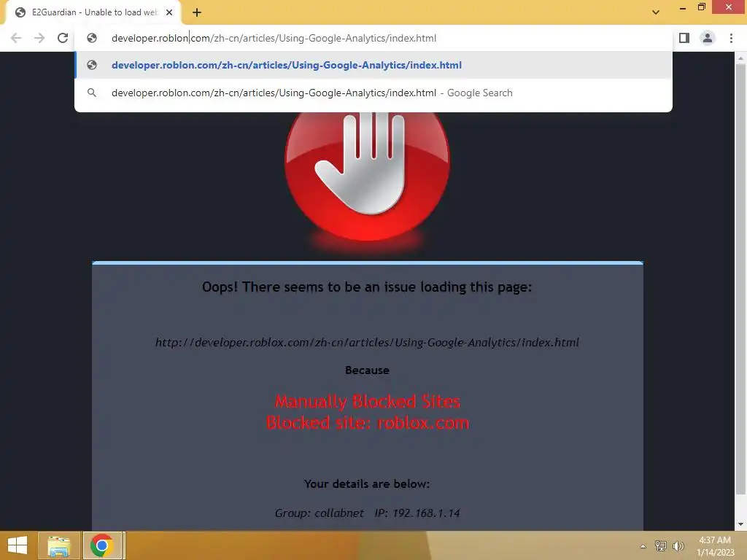Open the Windows Start button
The image size is (747, 560).
tap(18, 545)
